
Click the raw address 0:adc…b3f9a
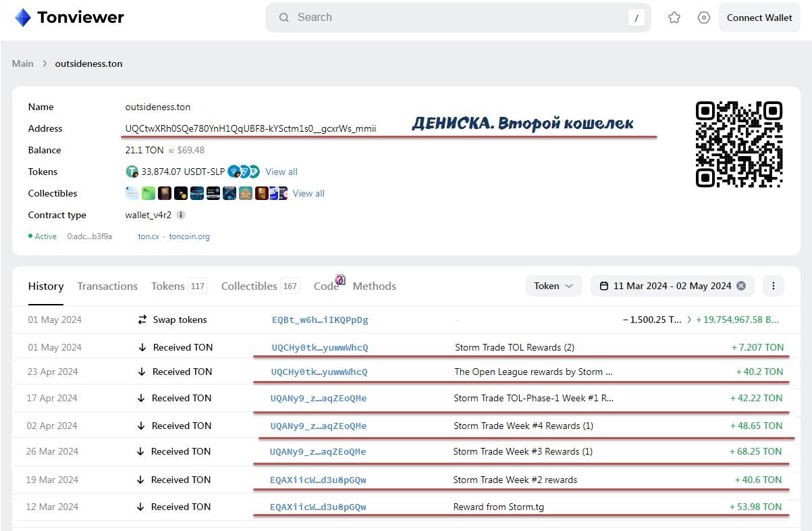tap(90, 236)
